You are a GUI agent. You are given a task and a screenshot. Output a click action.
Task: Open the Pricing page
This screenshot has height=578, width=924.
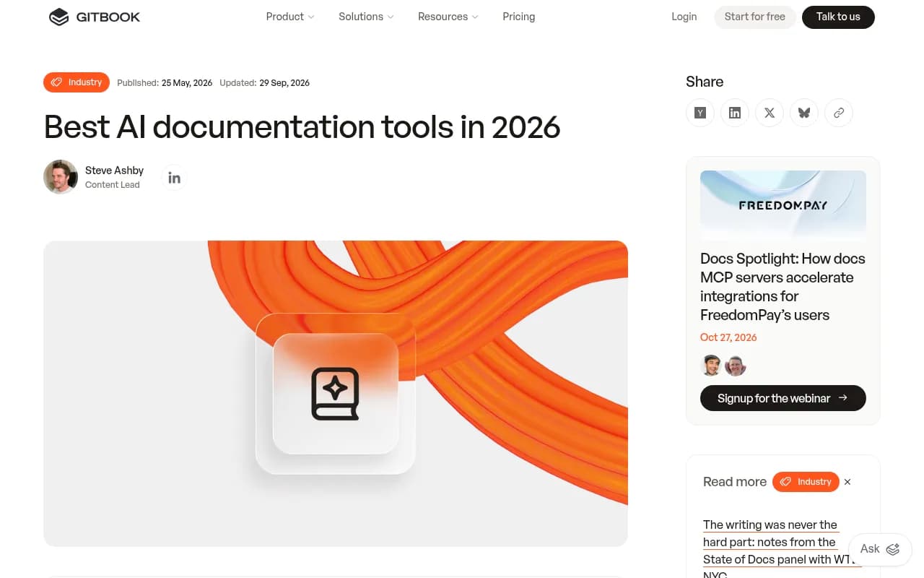point(518,17)
